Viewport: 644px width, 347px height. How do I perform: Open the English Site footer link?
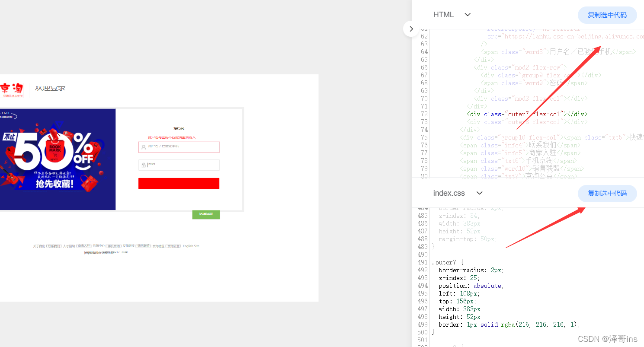pyautogui.click(x=191, y=246)
